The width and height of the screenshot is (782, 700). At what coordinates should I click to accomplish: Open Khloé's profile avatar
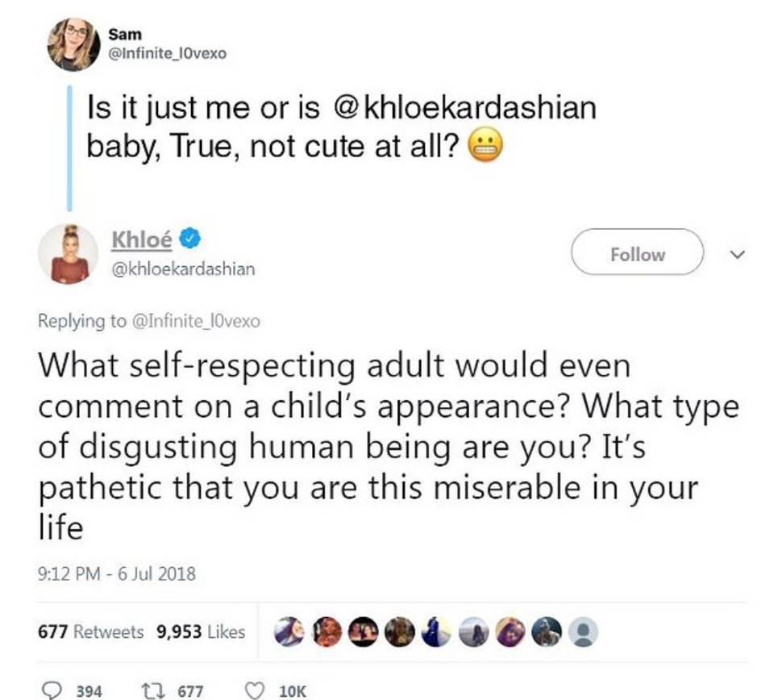(68, 253)
